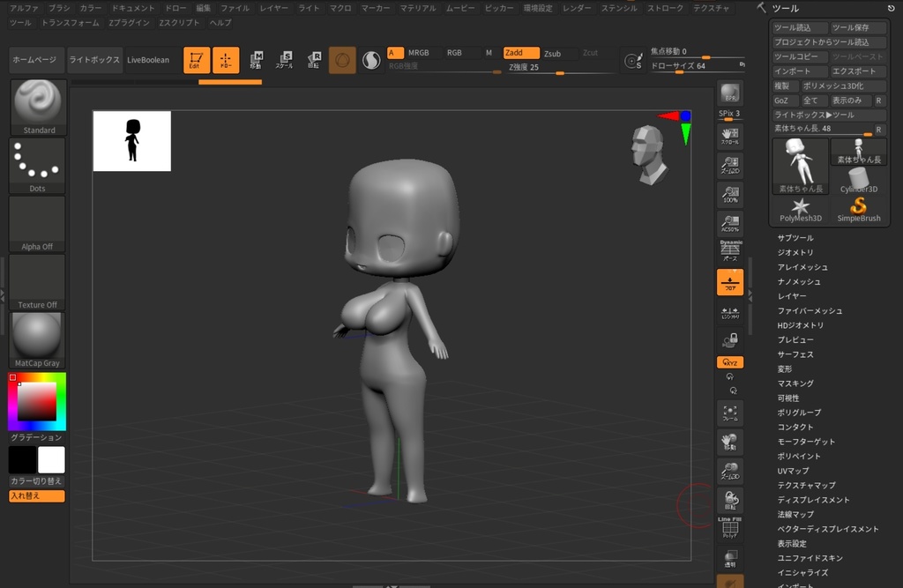This screenshot has height=588, width=903.
Task: Select the SimpleBrush tool icon
Action: 858,210
